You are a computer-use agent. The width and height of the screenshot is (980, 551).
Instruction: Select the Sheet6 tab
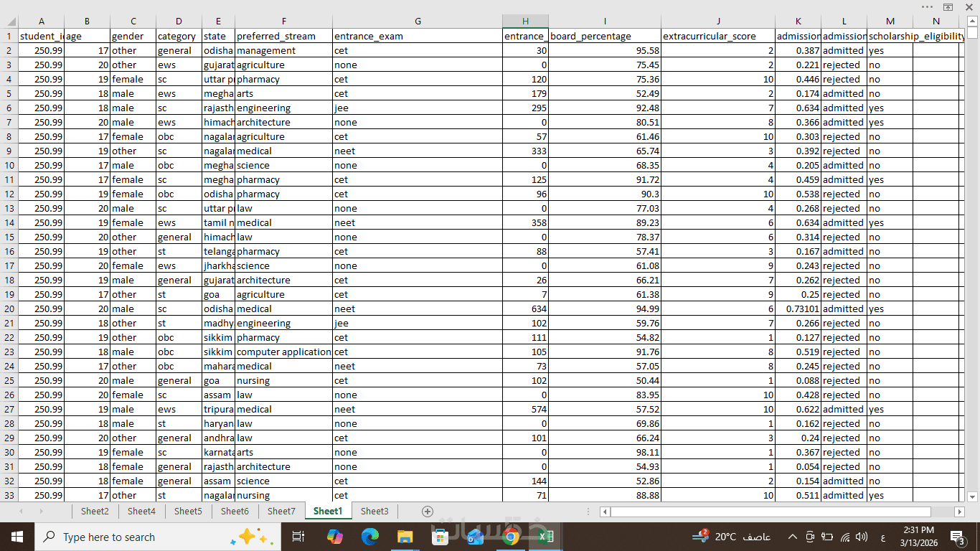coord(235,512)
